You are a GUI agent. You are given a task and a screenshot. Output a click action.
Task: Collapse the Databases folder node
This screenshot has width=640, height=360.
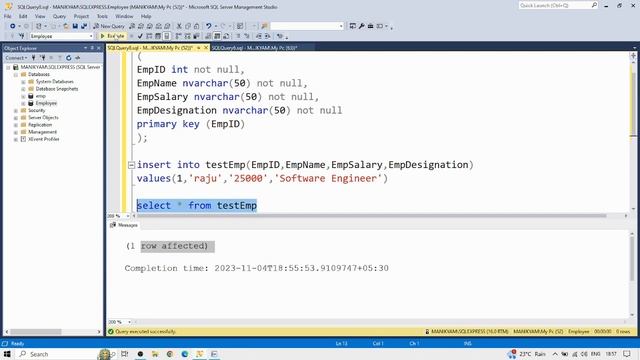(x=16, y=74)
